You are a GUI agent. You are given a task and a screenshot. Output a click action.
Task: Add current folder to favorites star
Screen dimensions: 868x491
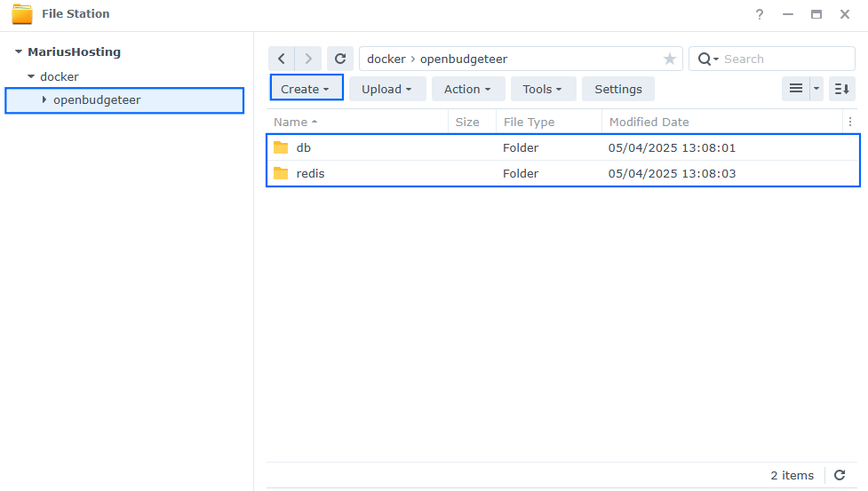pyautogui.click(x=669, y=59)
